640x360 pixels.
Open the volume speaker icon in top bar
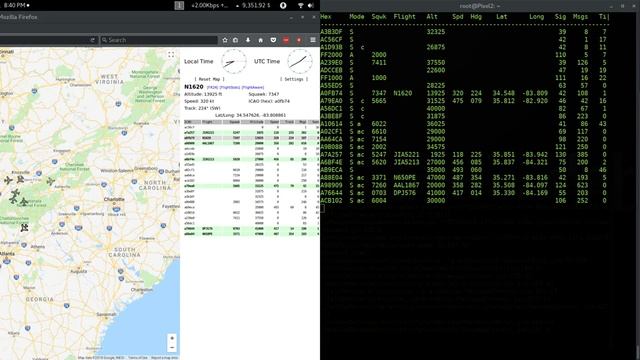click(x=311, y=5)
